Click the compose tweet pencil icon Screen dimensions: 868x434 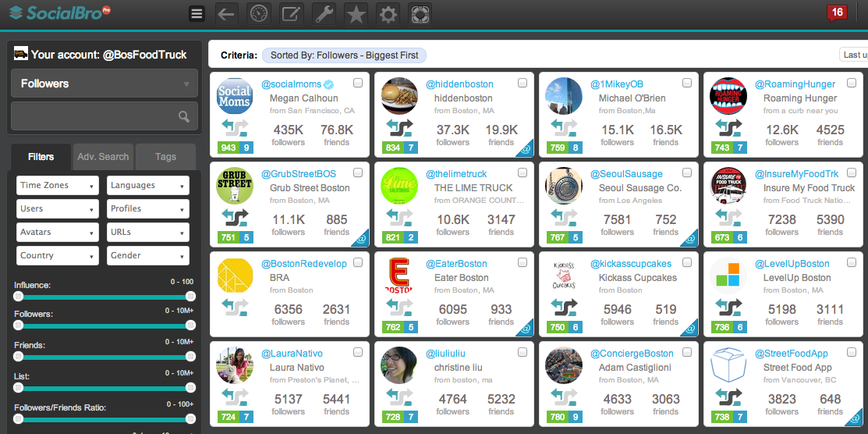coord(291,14)
